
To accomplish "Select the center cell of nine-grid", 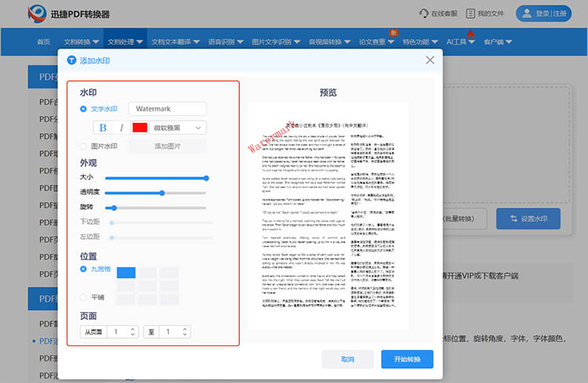I will [x=147, y=286].
